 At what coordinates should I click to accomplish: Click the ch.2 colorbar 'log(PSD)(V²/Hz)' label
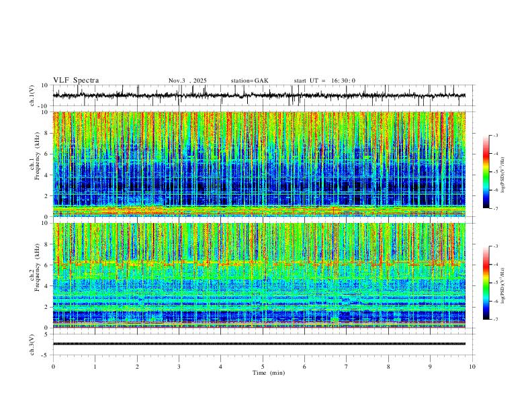click(x=503, y=285)
